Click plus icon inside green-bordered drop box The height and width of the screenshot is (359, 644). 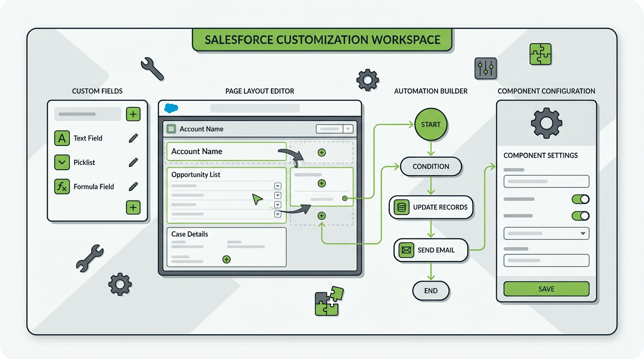(x=322, y=183)
